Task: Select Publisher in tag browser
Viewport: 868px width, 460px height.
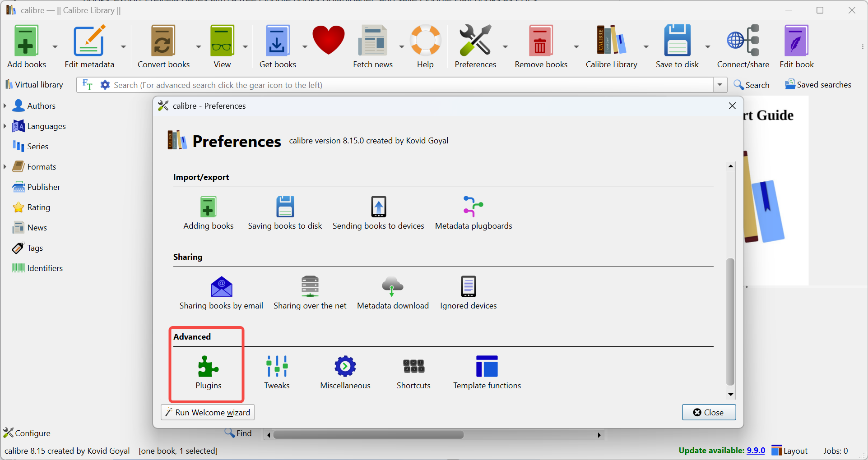Action: 36,187
